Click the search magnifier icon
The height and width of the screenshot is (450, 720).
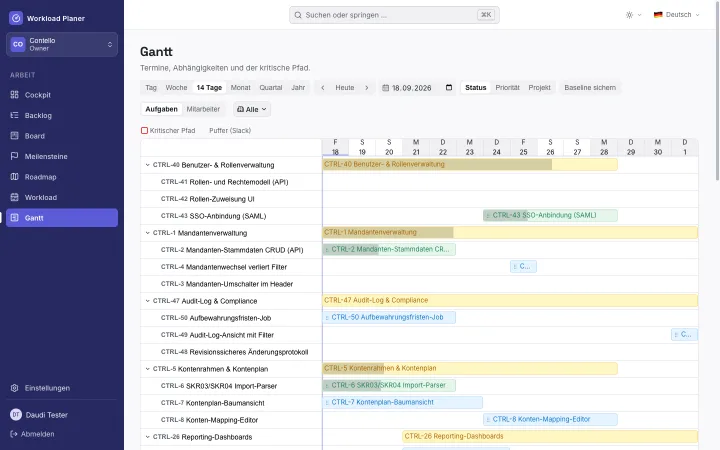click(298, 15)
